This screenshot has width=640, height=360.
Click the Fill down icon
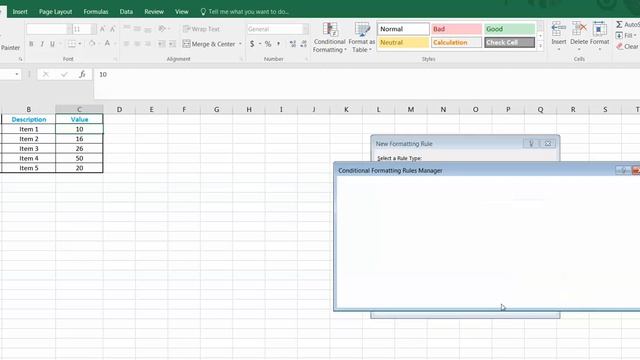click(x=619, y=36)
